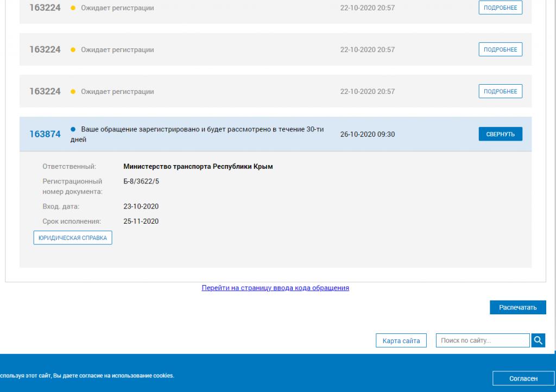
Task: Click the yellow status dot in the second row
Action: tap(73, 50)
